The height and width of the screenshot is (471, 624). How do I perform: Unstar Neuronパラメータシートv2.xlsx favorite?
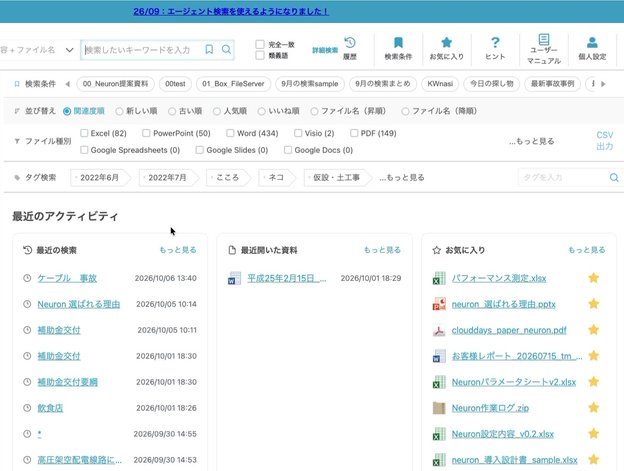pos(593,381)
